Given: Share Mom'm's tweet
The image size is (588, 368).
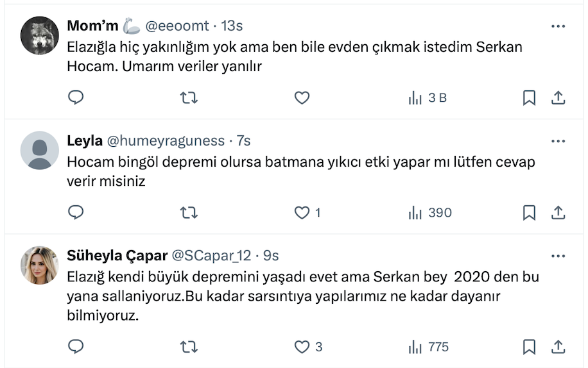Looking at the screenshot, I should pos(558,97).
